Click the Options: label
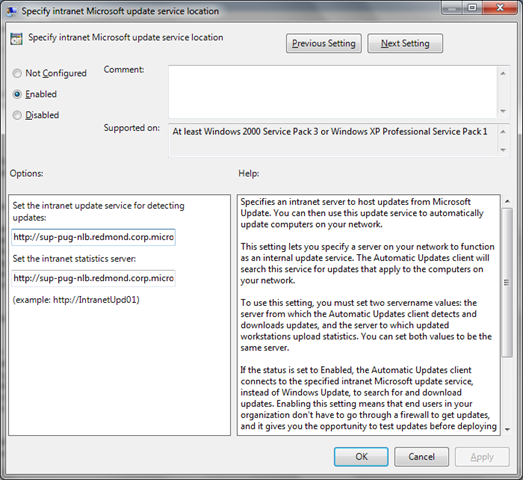 pos(26,173)
